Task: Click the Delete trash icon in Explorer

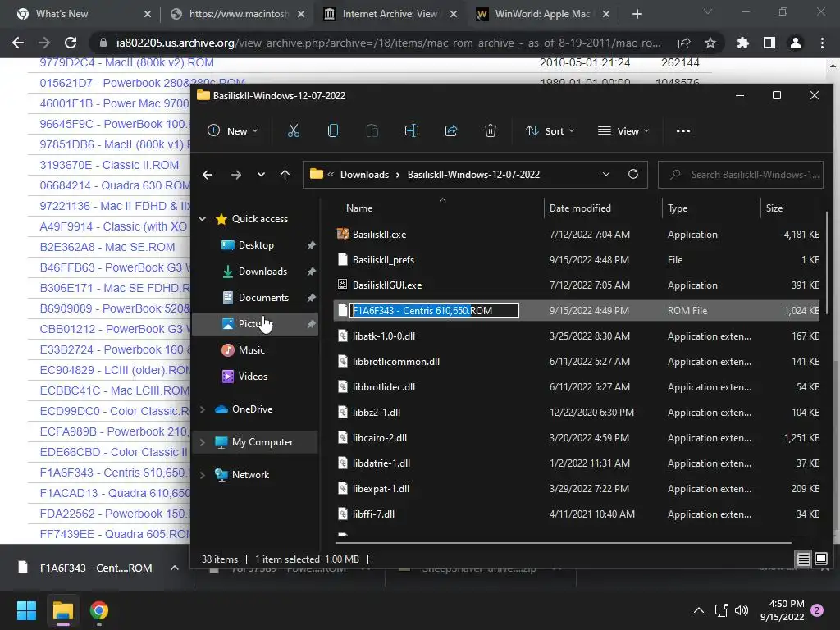Action: tap(491, 130)
